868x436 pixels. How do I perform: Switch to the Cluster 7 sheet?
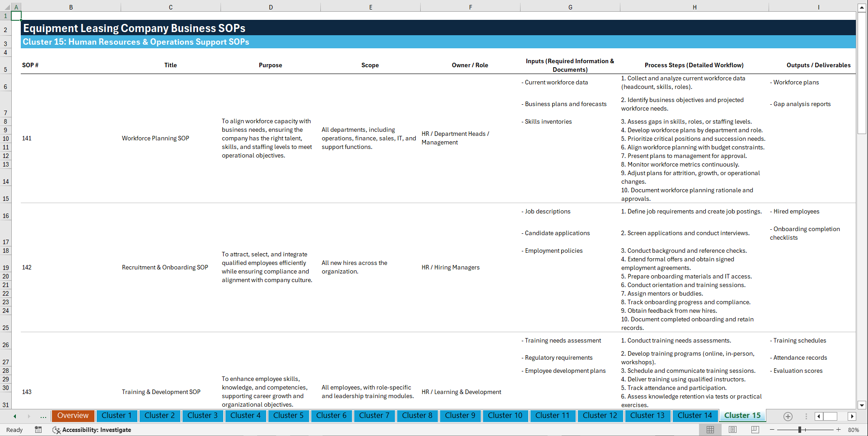point(374,416)
